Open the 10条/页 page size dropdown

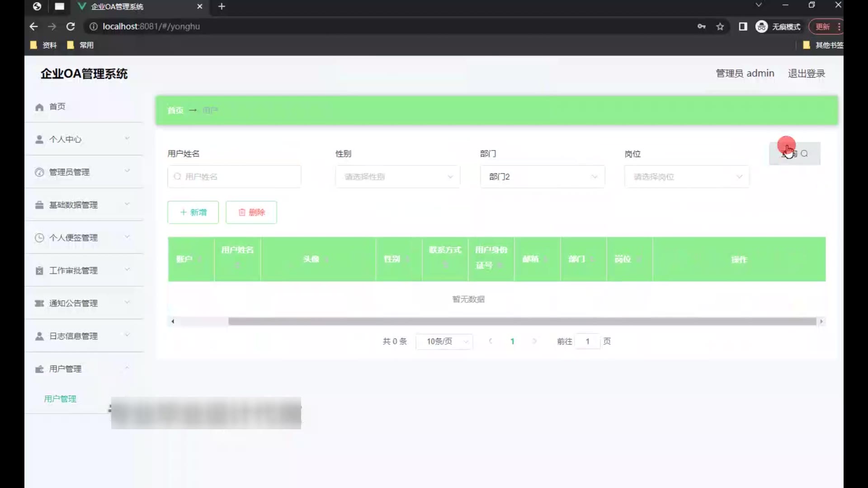[444, 342]
